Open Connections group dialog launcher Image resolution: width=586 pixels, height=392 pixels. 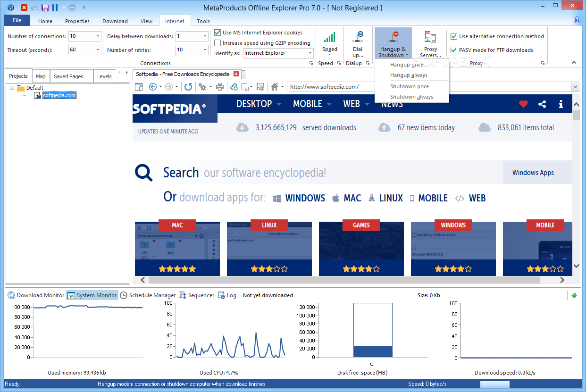[x=310, y=63]
